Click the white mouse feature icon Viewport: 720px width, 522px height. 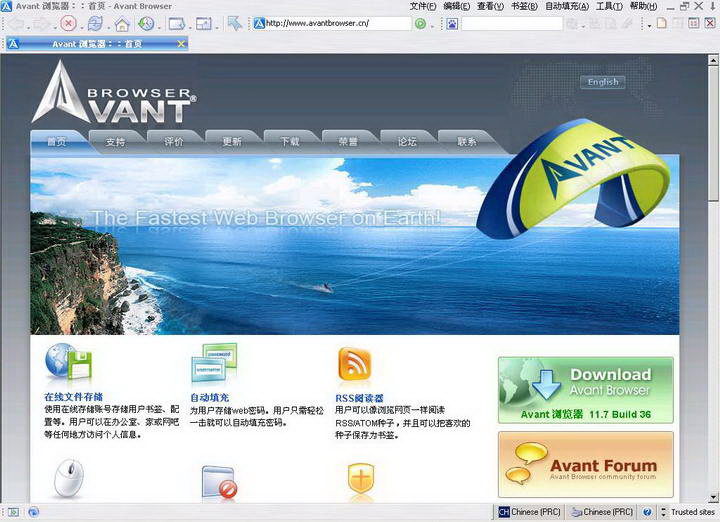[x=69, y=478]
